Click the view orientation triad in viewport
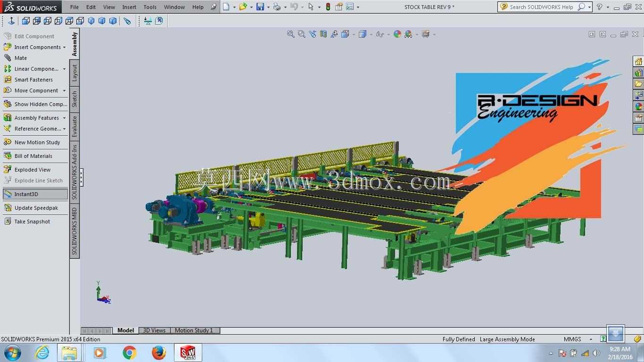 coord(103,293)
